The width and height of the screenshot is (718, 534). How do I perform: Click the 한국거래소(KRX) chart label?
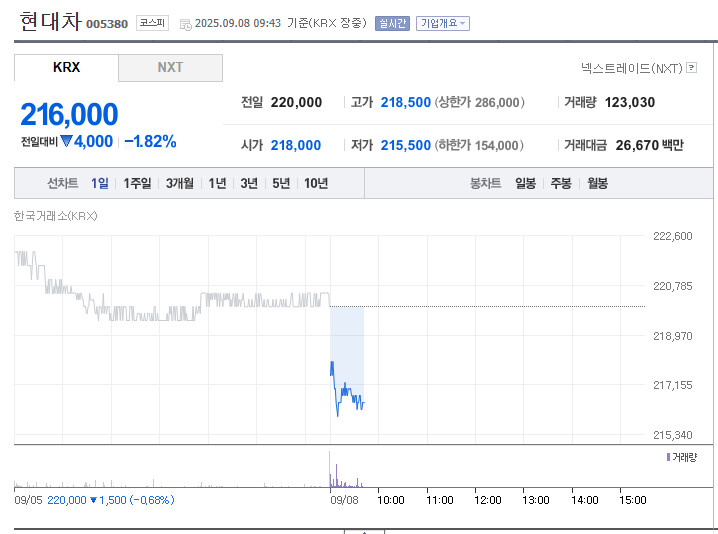click(56, 216)
